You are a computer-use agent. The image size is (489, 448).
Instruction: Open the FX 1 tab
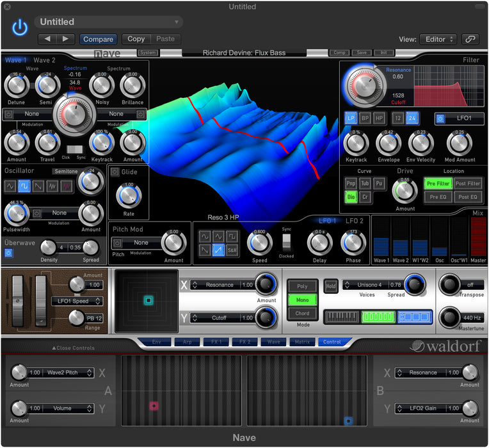pos(215,342)
